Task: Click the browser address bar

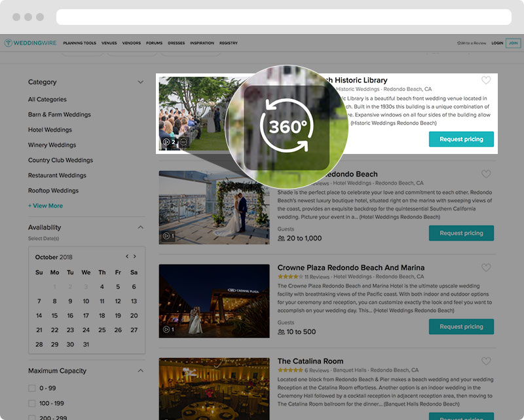Action: [284, 17]
